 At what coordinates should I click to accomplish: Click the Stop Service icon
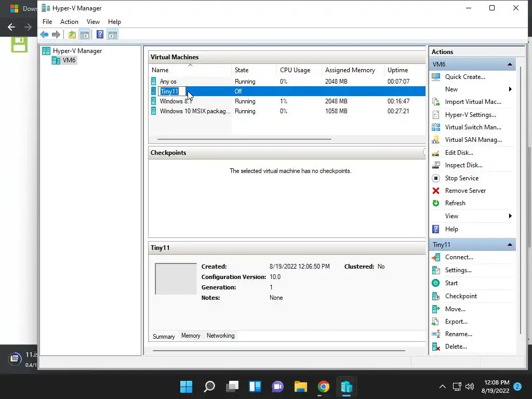(x=436, y=178)
